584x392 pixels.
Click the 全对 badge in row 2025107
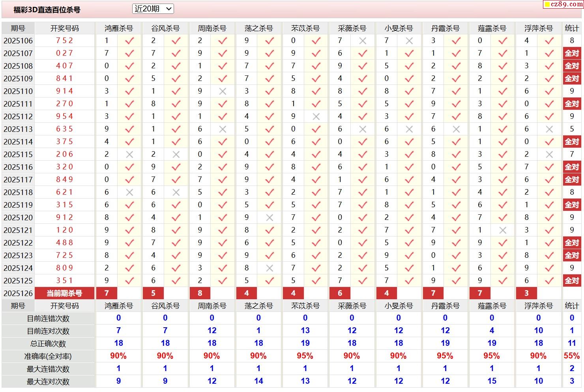tap(572, 53)
